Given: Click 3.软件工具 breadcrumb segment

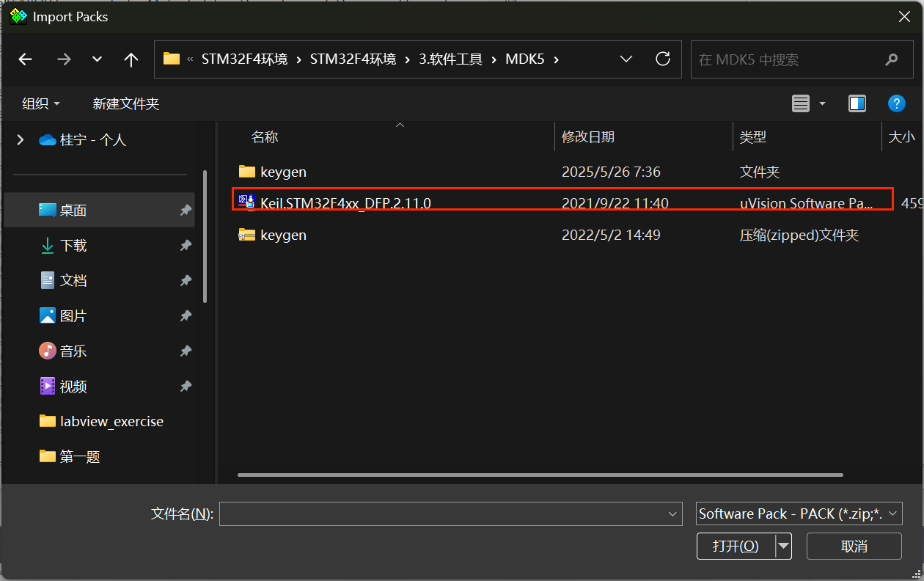Looking at the screenshot, I should 450,59.
